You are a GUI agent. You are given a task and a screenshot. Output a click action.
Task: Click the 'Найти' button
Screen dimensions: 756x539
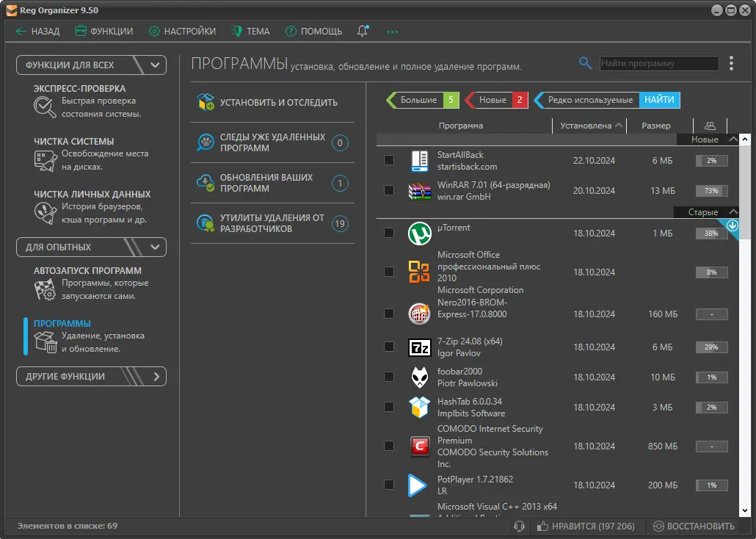tap(659, 100)
